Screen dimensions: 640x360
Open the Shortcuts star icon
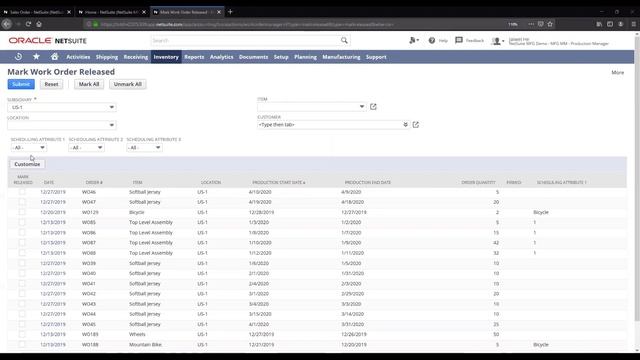click(36, 57)
